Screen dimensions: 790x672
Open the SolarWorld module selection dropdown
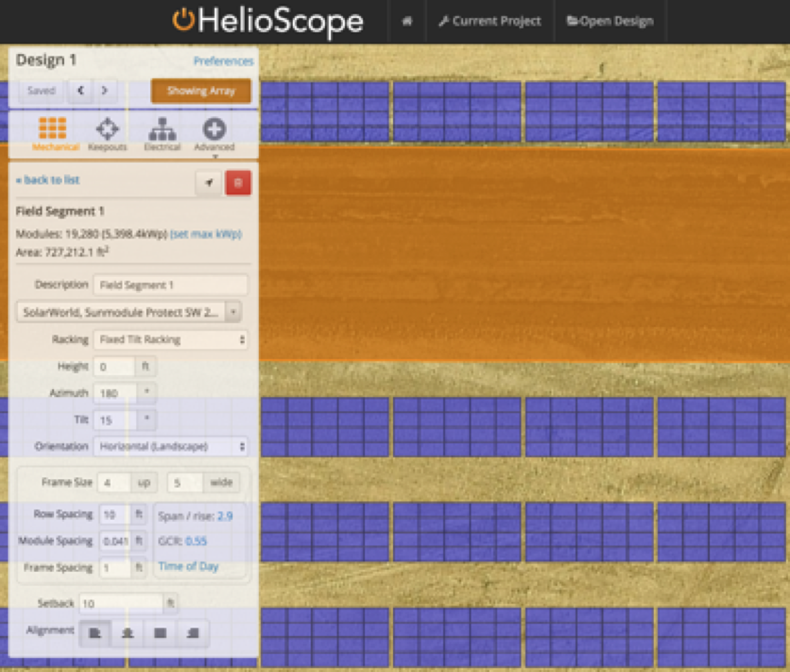(x=128, y=312)
